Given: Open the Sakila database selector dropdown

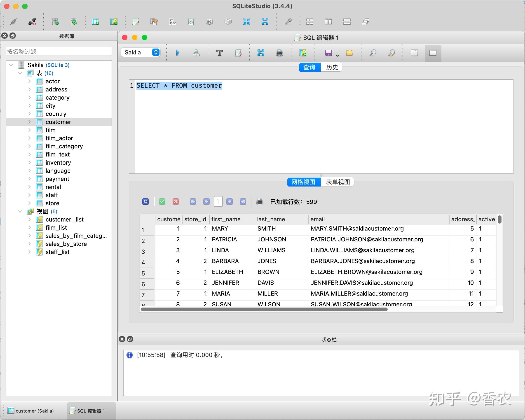Looking at the screenshot, I should click(155, 52).
